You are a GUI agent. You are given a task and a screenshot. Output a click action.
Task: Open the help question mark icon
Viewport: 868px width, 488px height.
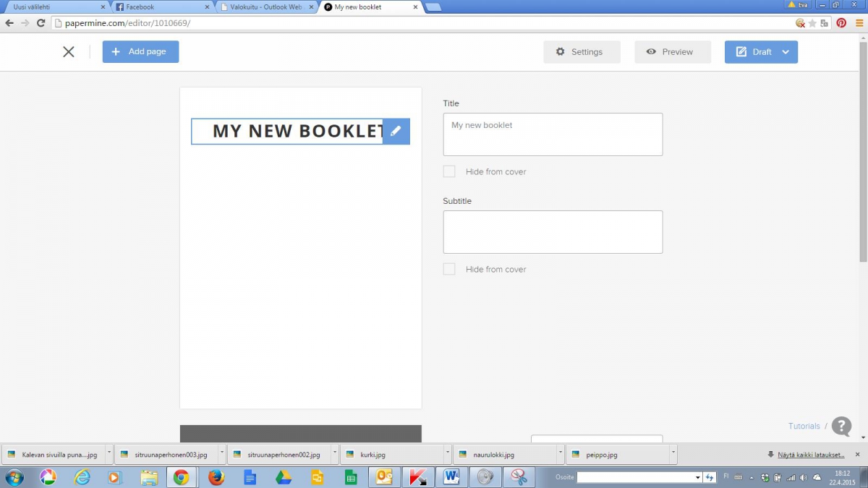coord(841,427)
